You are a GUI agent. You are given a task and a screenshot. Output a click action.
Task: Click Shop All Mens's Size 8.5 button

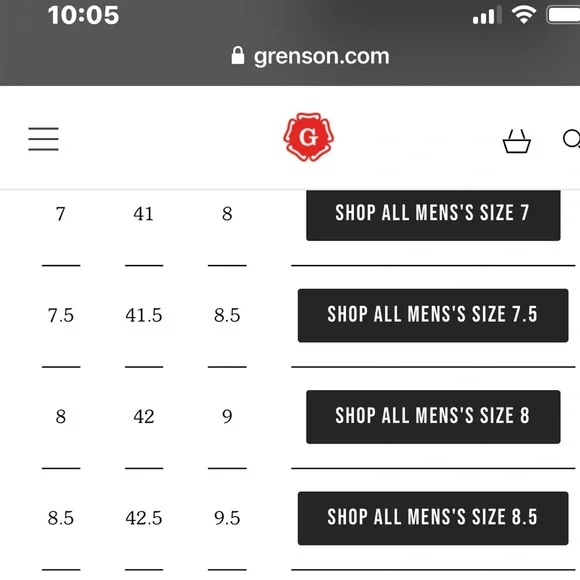point(433,518)
